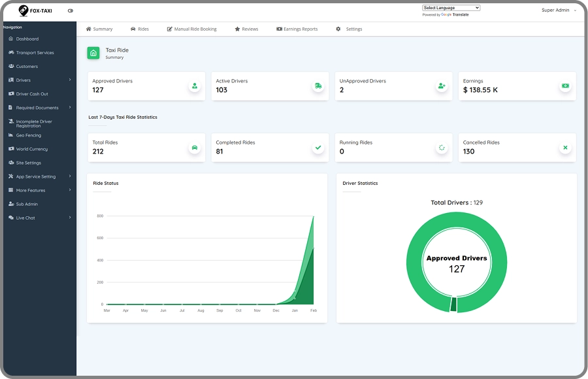Open Driver Cash Out in the sidebar
588x379 pixels.
pyautogui.click(x=40, y=94)
